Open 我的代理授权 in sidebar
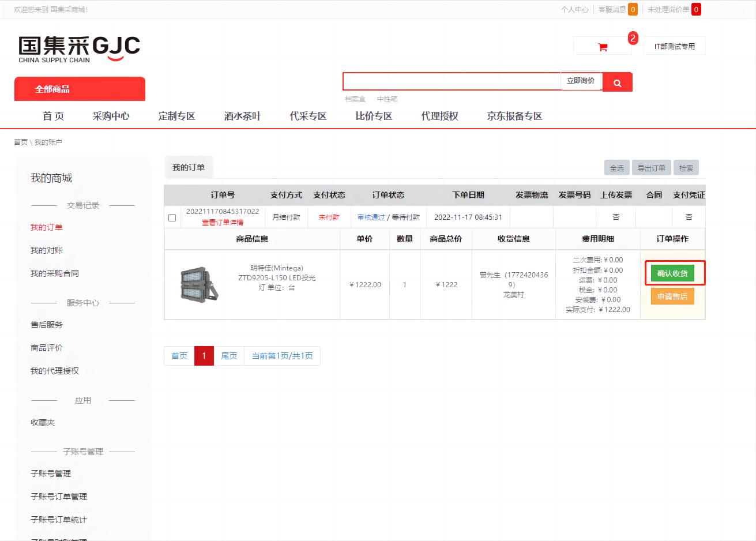756x541 pixels. click(55, 371)
